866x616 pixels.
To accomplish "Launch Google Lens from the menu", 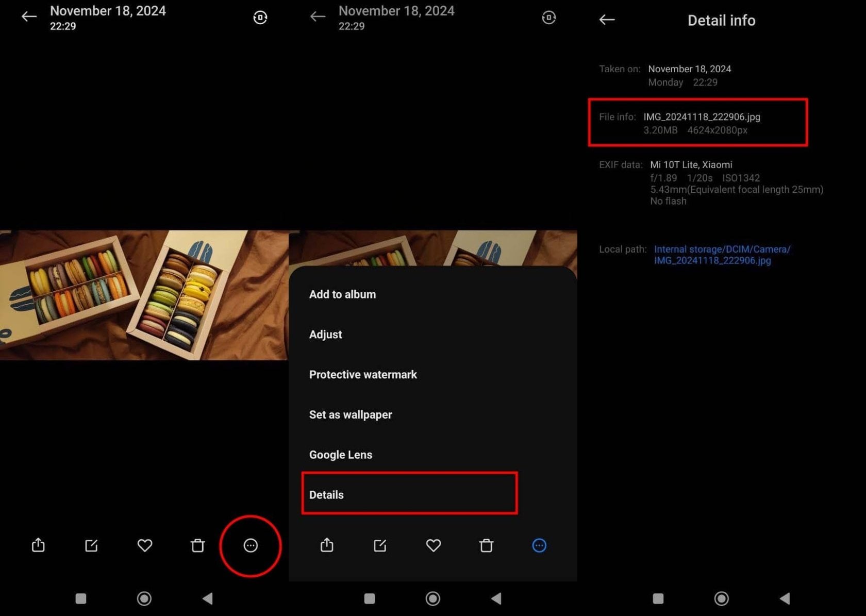I will click(x=341, y=455).
